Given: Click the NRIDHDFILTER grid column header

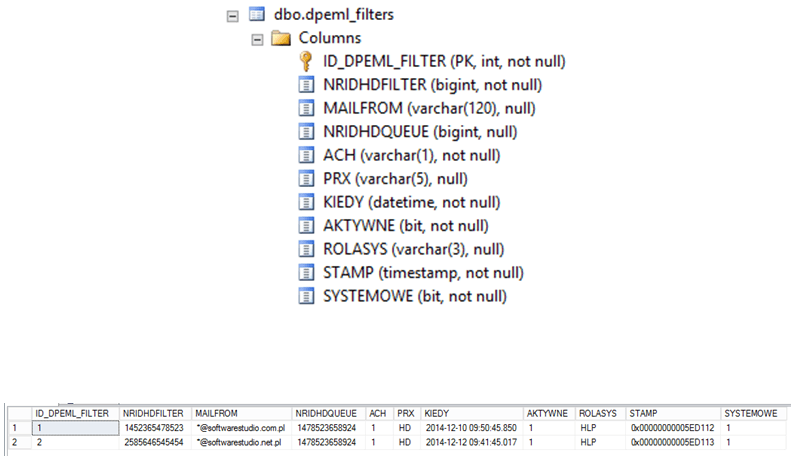Looking at the screenshot, I should (155, 413).
